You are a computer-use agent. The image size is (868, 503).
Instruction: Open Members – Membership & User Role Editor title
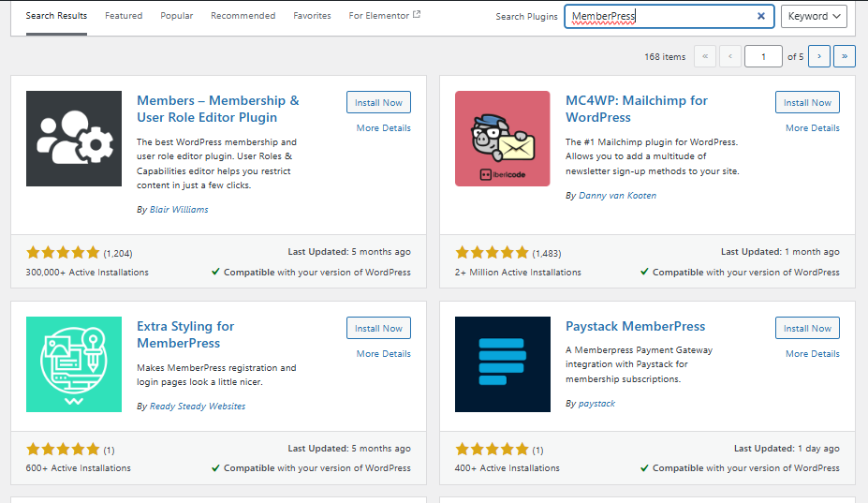click(218, 109)
